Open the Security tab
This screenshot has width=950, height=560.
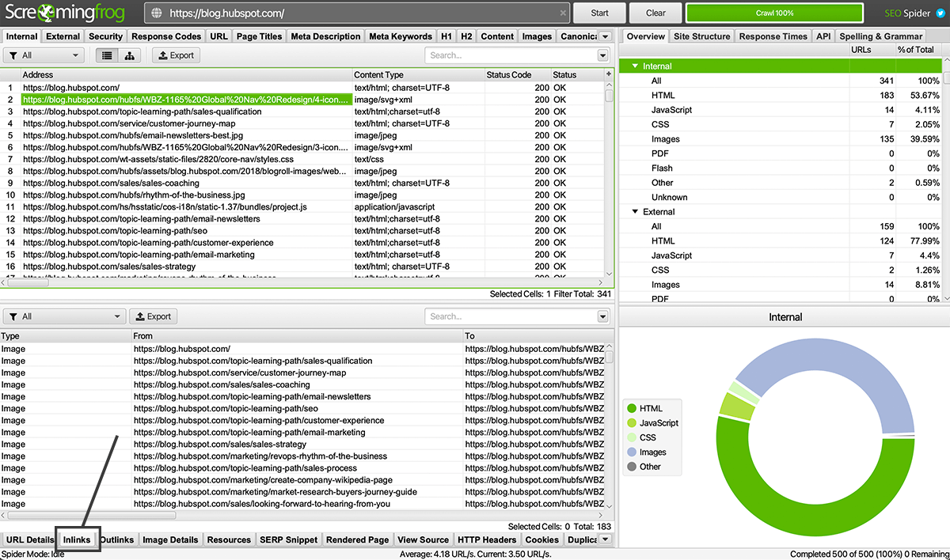106,36
